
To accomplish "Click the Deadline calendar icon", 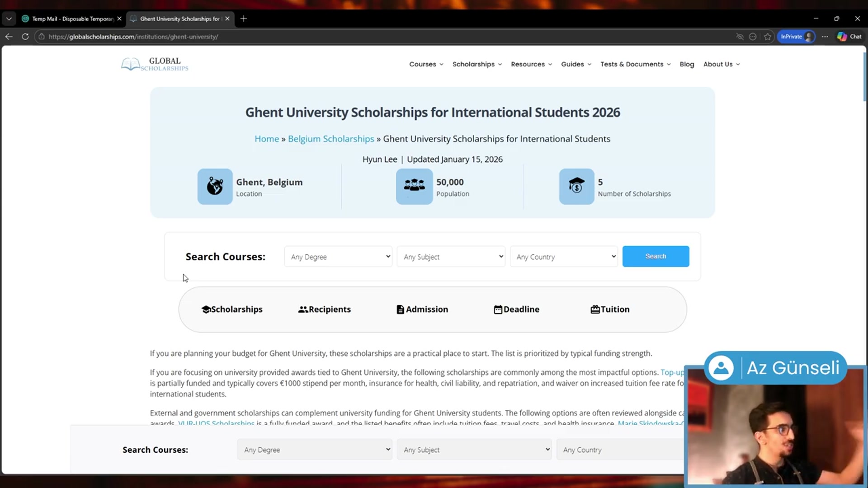I will point(498,309).
